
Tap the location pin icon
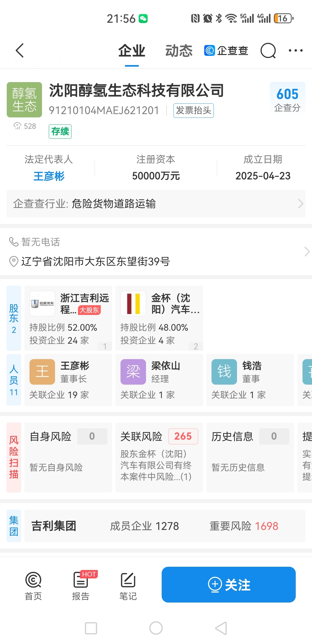point(14,262)
